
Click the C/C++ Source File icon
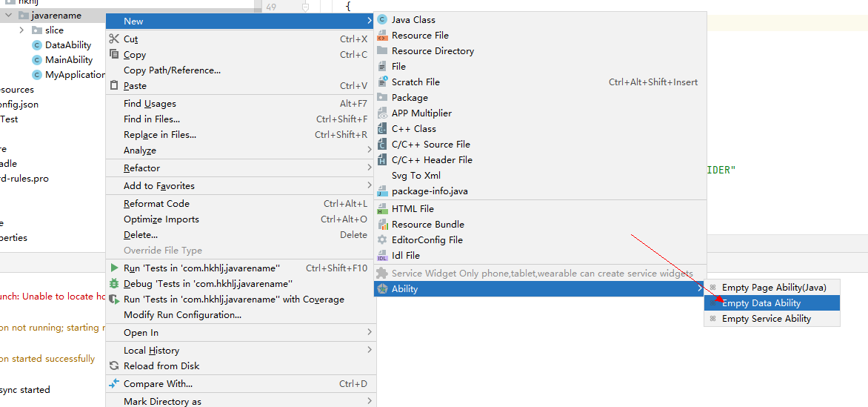[x=382, y=144]
